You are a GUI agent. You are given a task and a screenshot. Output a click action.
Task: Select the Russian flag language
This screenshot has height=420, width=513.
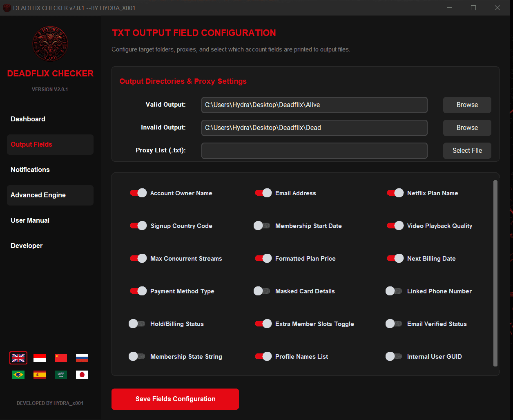tap(82, 358)
